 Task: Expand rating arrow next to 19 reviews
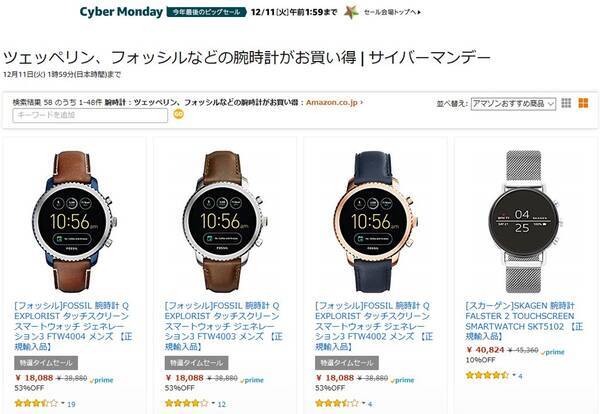click(x=63, y=403)
